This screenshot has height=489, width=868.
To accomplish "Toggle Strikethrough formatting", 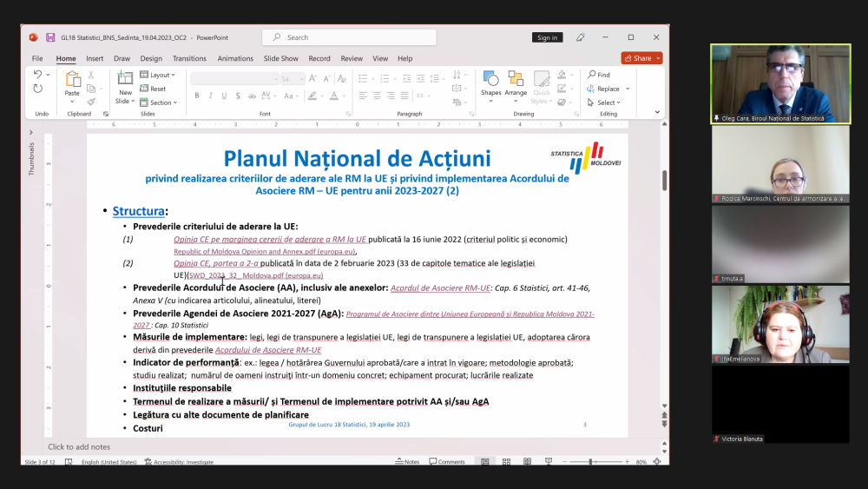I will [x=252, y=96].
